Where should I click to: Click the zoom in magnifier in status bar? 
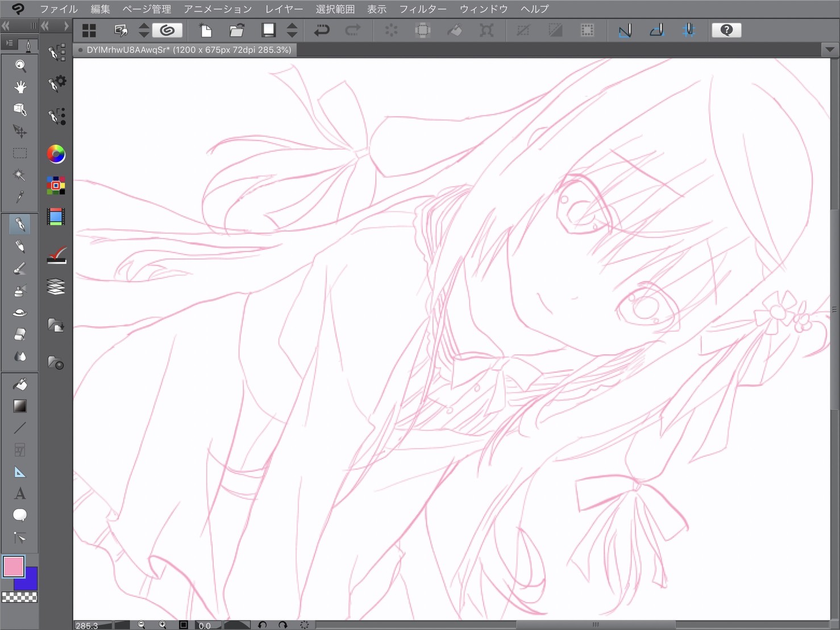click(x=163, y=625)
